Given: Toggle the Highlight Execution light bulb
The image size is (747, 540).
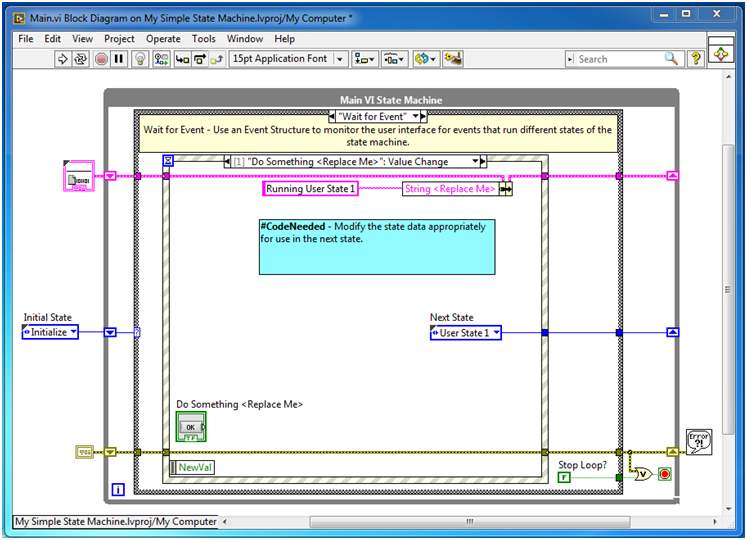Looking at the screenshot, I should pyautogui.click(x=142, y=59).
